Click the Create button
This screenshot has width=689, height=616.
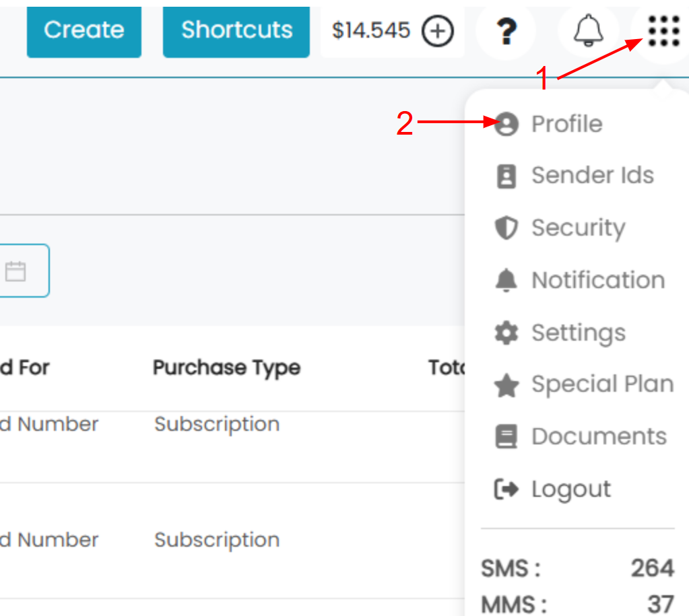pos(84,31)
